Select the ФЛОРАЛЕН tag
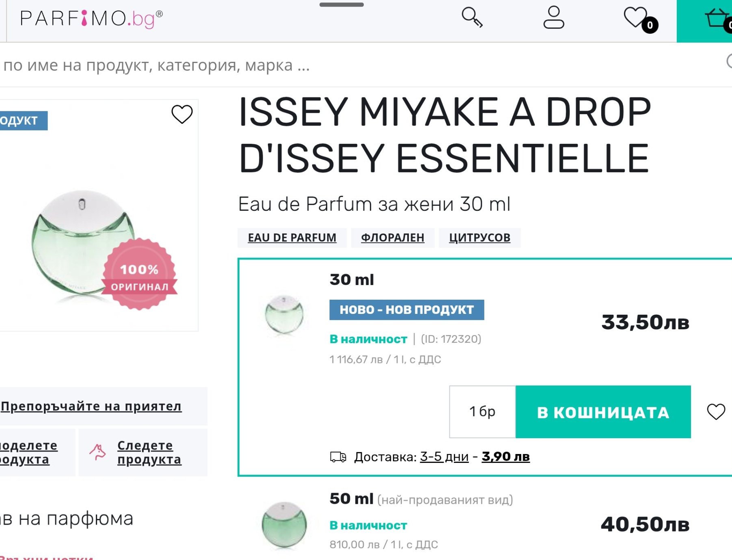The height and width of the screenshot is (560, 732). [393, 238]
